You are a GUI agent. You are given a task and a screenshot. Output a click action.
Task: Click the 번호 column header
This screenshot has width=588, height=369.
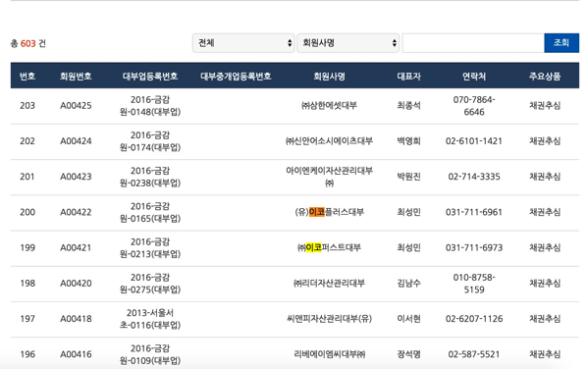(x=27, y=77)
